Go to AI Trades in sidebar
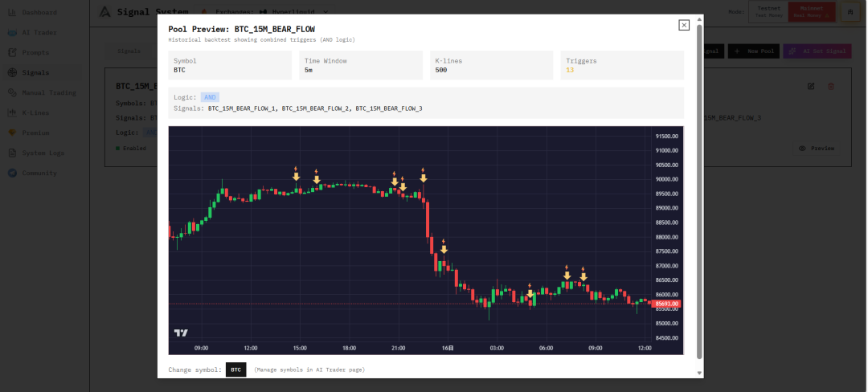868x392 pixels. point(39,32)
